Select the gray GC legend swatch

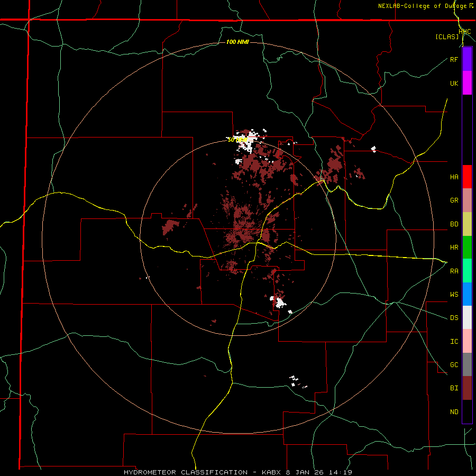pos(467,364)
